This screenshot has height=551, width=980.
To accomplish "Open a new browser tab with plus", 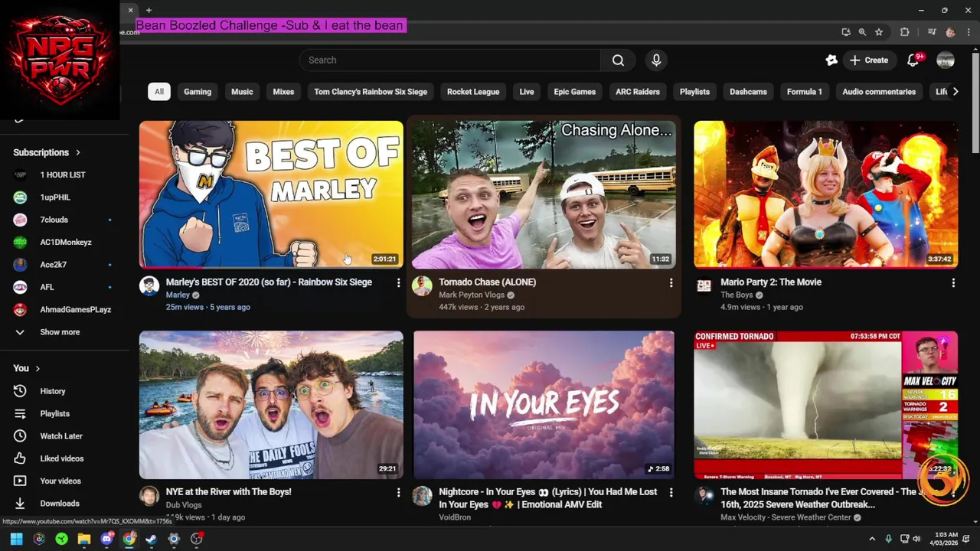I will pyautogui.click(x=149, y=10).
